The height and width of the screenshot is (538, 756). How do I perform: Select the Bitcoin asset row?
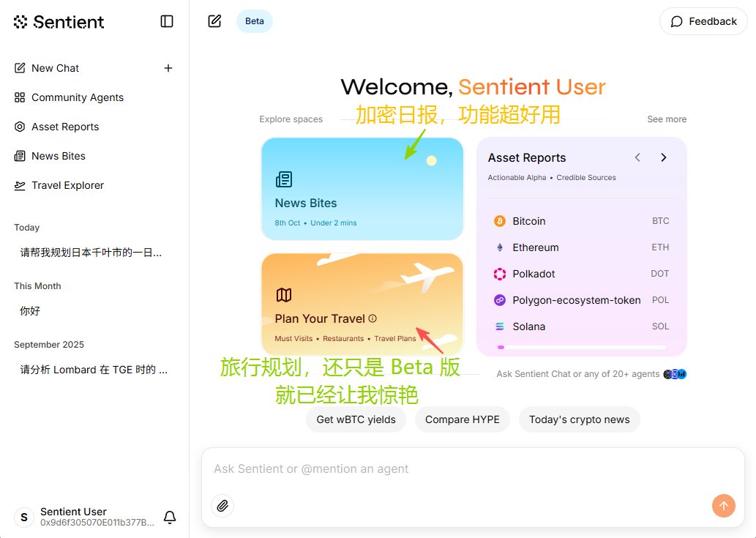click(x=582, y=221)
